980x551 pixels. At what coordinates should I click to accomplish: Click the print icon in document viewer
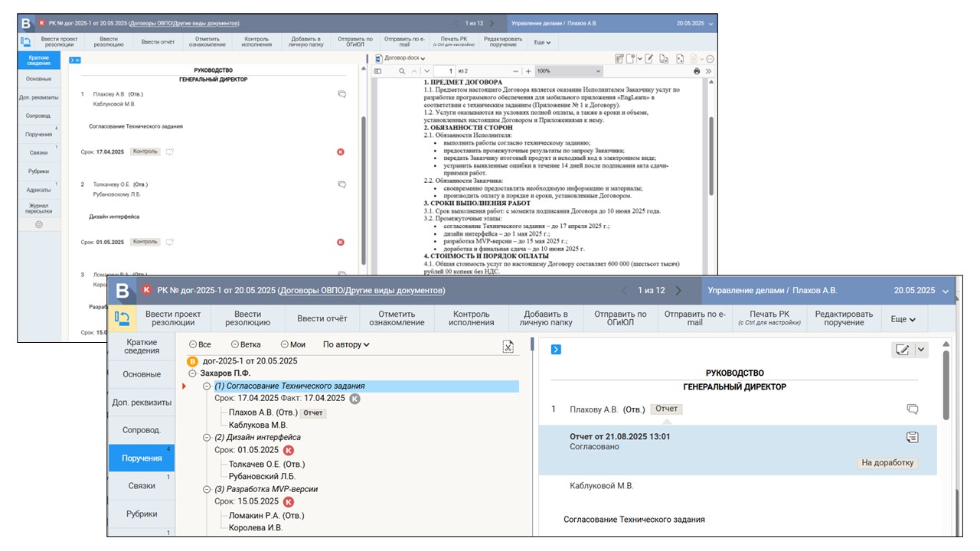(x=697, y=71)
